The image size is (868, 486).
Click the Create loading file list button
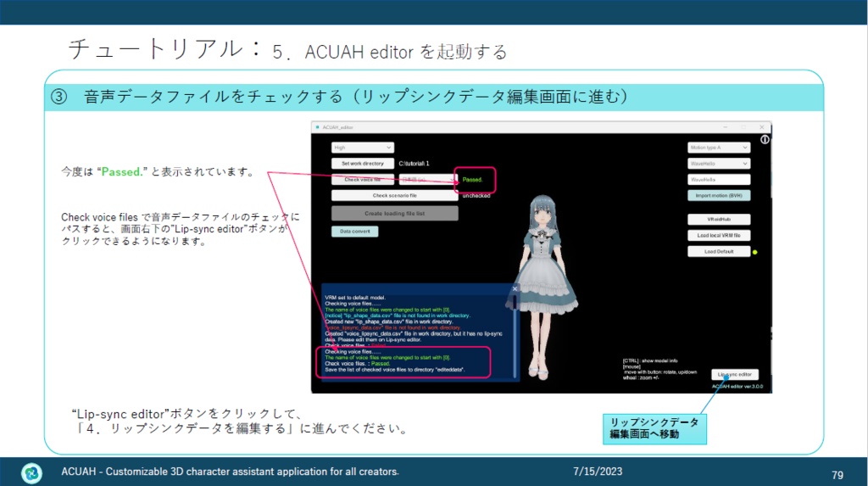tap(395, 214)
